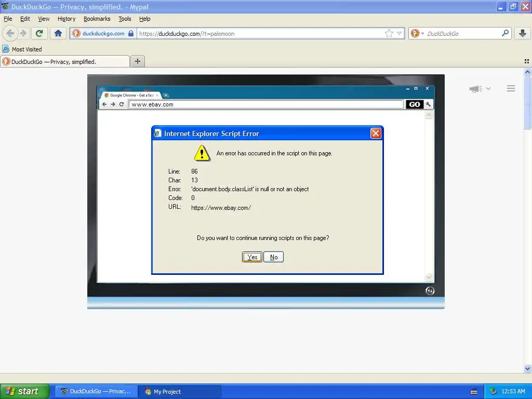532x399 pixels.
Task: Expand the URL history dropdown arrow
Action: pos(400,33)
